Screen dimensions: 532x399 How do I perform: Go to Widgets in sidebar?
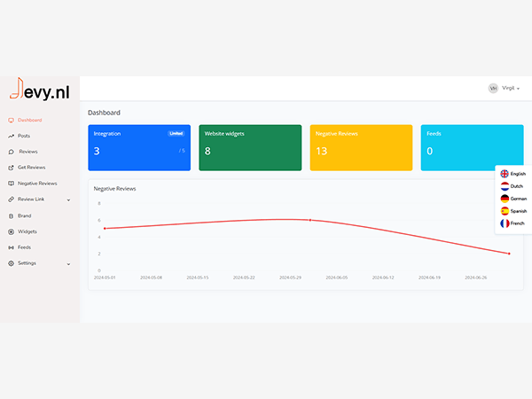(x=27, y=231)
